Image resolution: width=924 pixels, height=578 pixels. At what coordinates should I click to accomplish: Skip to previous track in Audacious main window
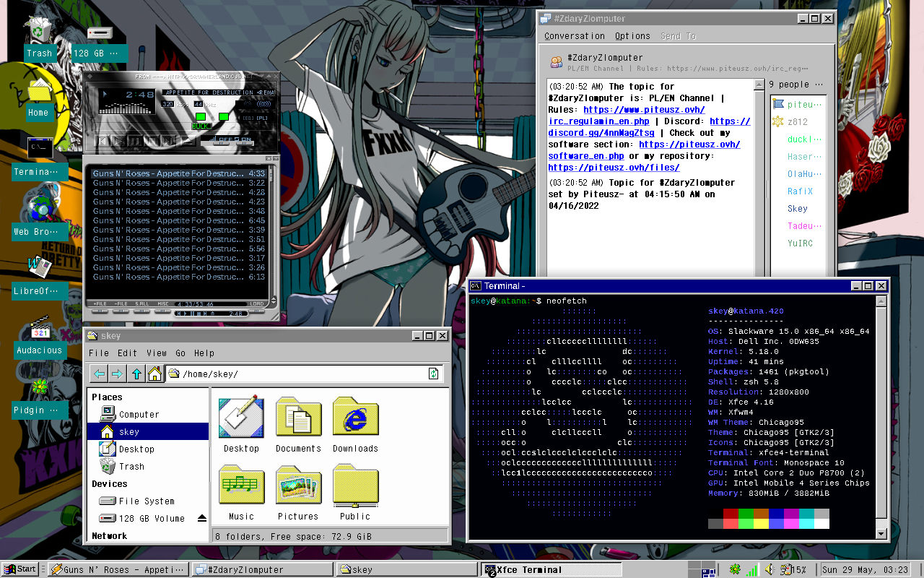103,141
